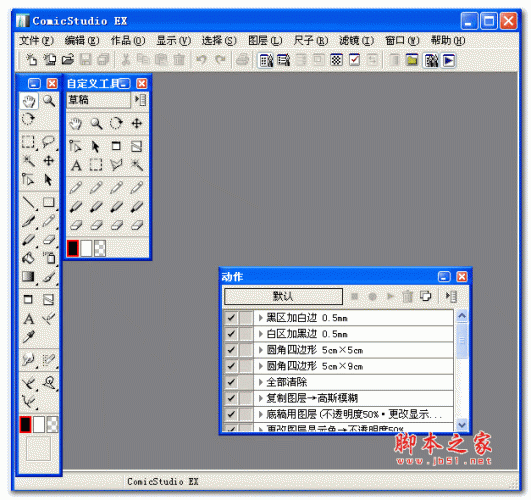The height and width of the screenshot is (500, 531).
Task: Click the Actions list scroll up arrow
Action: (462, 316)
